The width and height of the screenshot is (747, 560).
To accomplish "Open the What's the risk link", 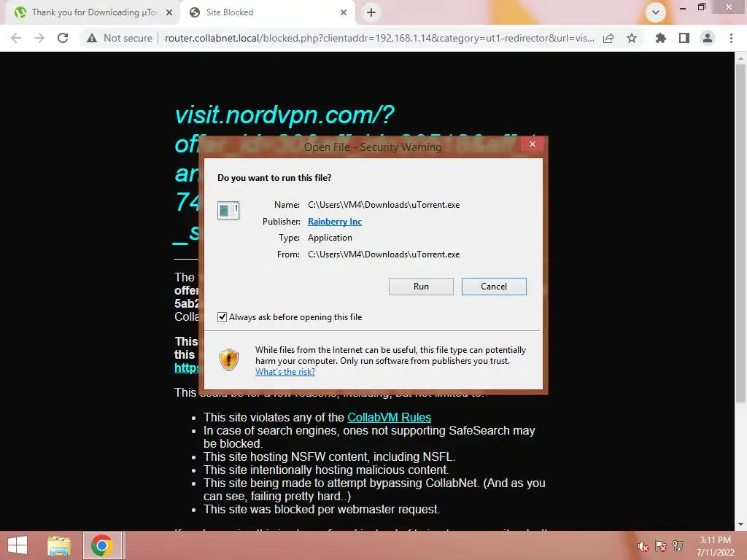I will (x=285, y=372).
